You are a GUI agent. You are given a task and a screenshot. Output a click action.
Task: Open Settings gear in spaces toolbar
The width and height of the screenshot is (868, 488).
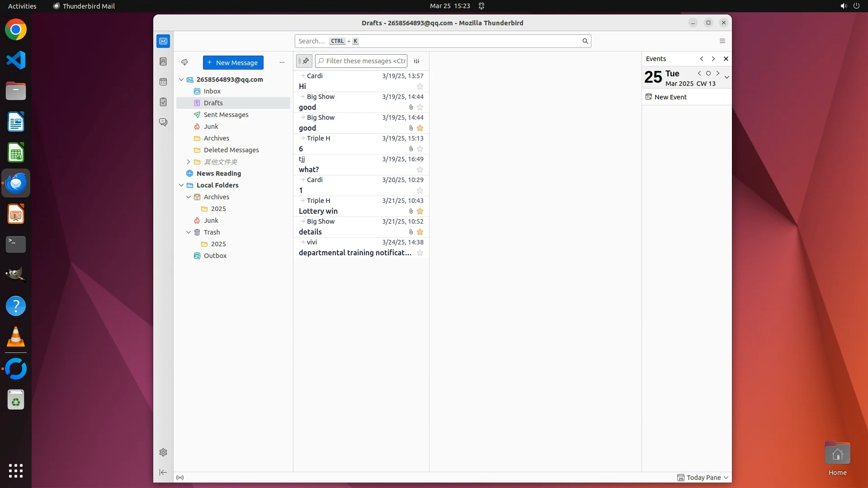pos(163,452)
